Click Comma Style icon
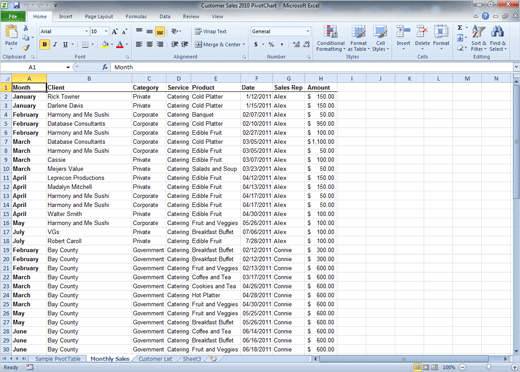Screen dimensions: 520x372 point(282,44)
